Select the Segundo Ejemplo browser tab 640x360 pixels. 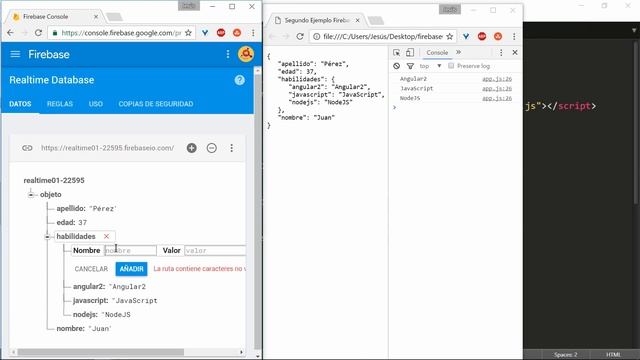coord(317,20)
